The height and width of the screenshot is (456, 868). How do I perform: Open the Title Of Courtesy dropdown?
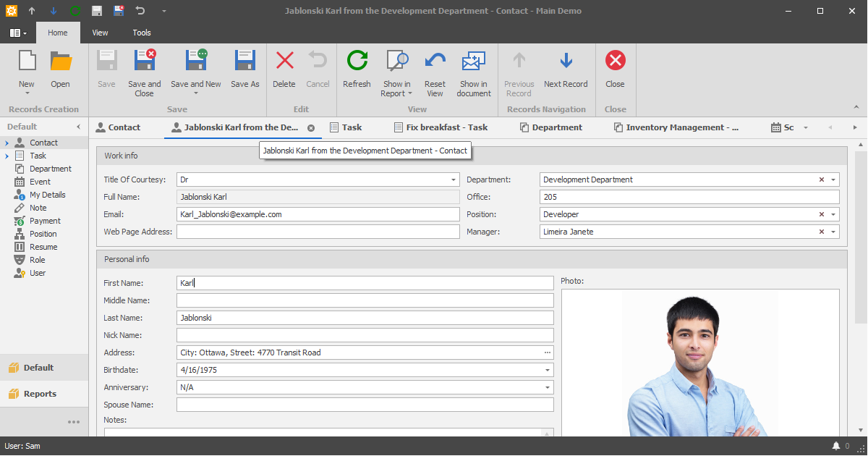point(453,179)
